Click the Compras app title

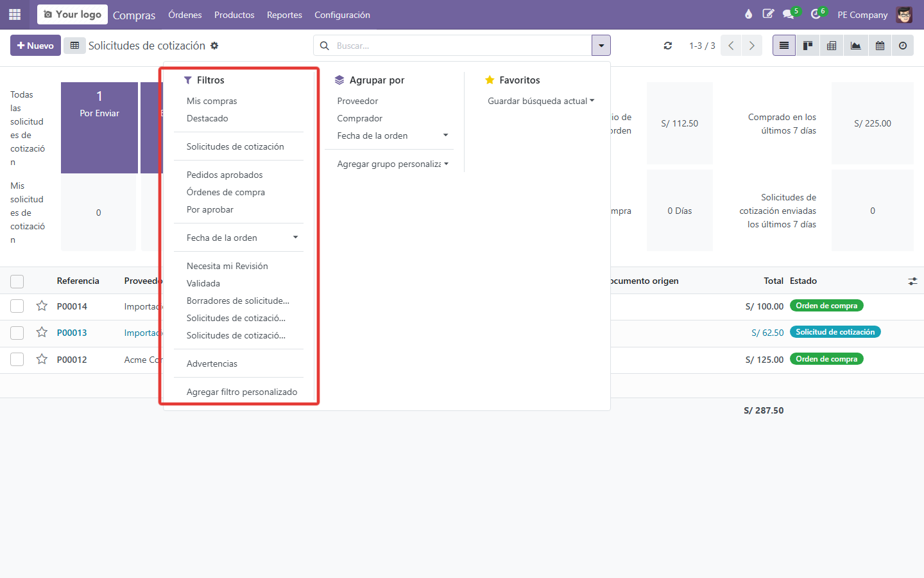point(134,15)
